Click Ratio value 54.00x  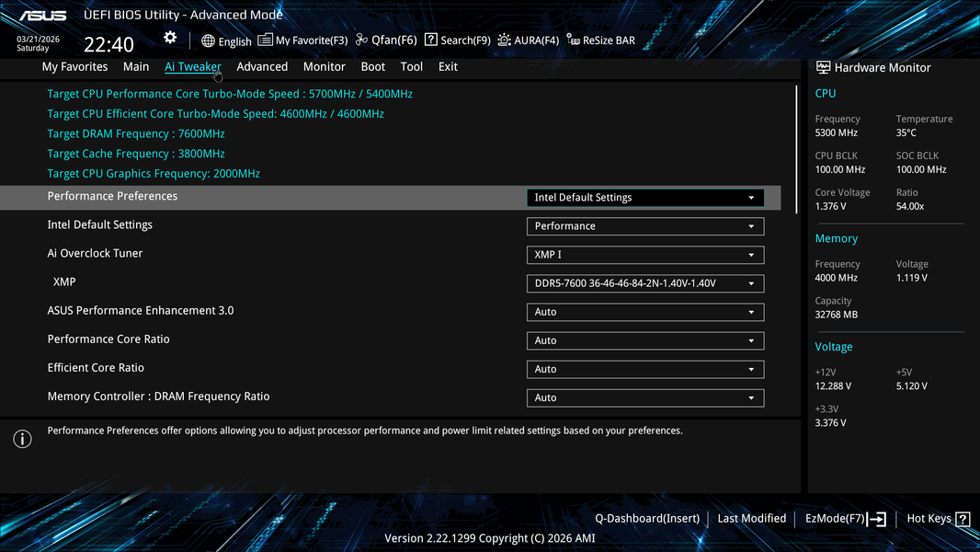click(x=910, y=206)
